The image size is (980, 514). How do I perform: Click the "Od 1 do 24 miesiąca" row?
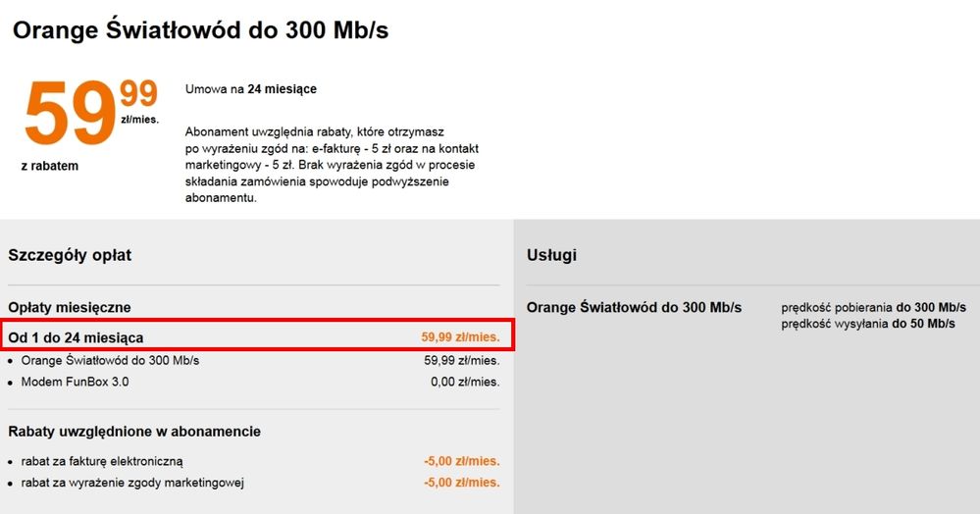coord(77,337)
